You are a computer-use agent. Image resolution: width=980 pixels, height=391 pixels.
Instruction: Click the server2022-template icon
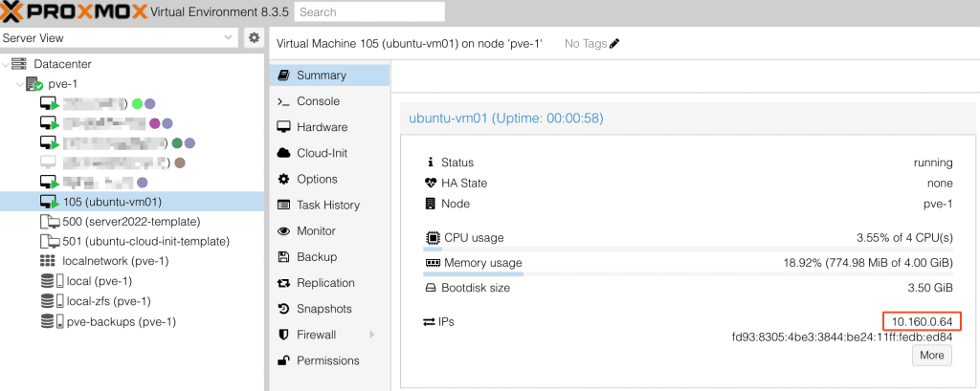(x=50, y=222)
